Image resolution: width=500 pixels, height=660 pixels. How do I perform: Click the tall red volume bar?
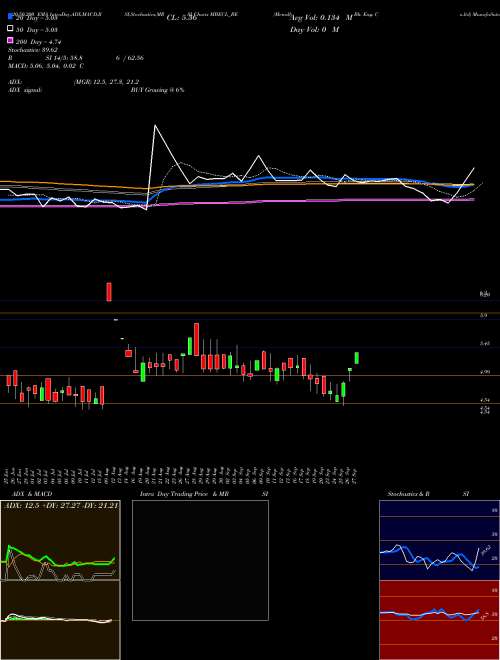click(109, 292)
